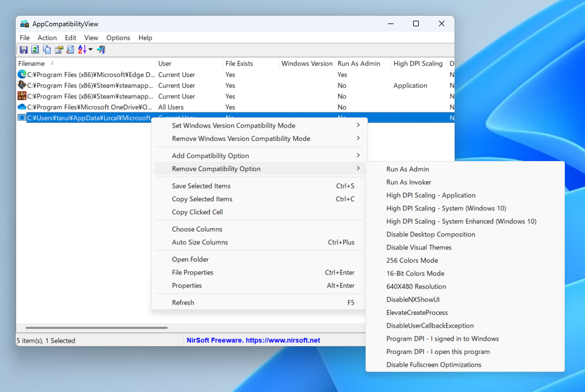Remove the Run As Admin option
Screen dimensions: 585x392
coord(465,169)
